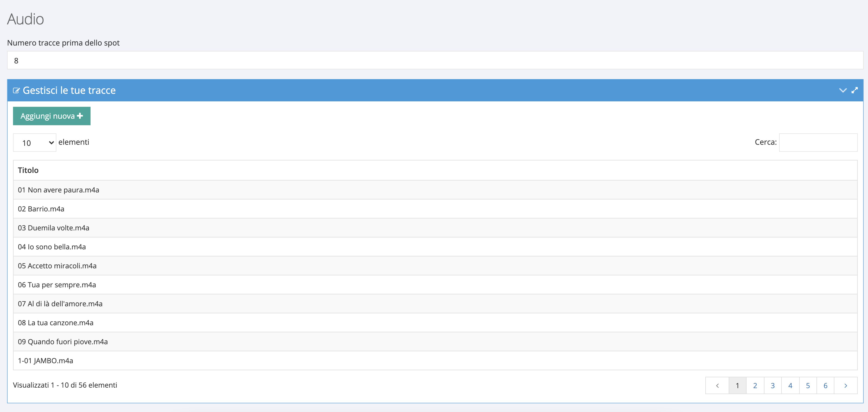Jump to page 6 of results
This screenshot has width=868, height=412.
[x=825, y=386]
